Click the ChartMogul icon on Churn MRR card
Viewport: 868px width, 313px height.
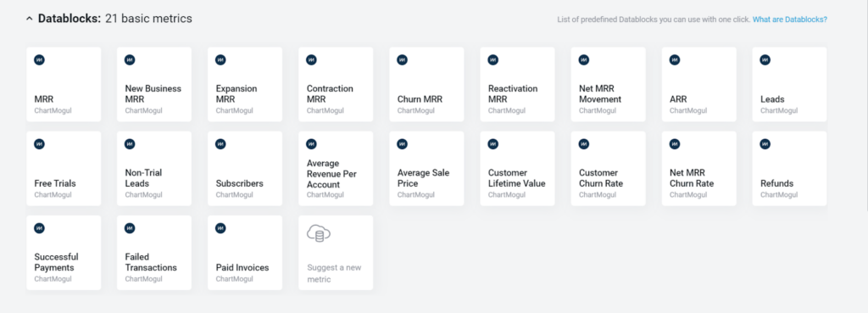(x=403, y=60)
